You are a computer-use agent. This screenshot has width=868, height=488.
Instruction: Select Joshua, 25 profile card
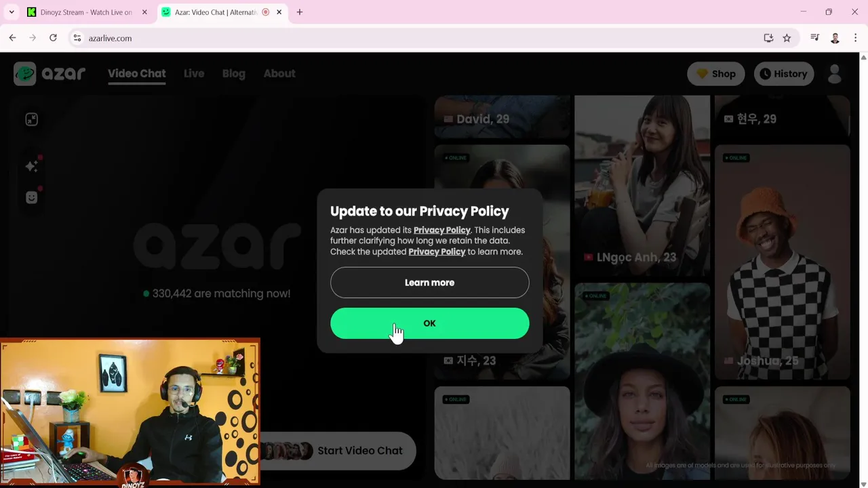[782, 262]
